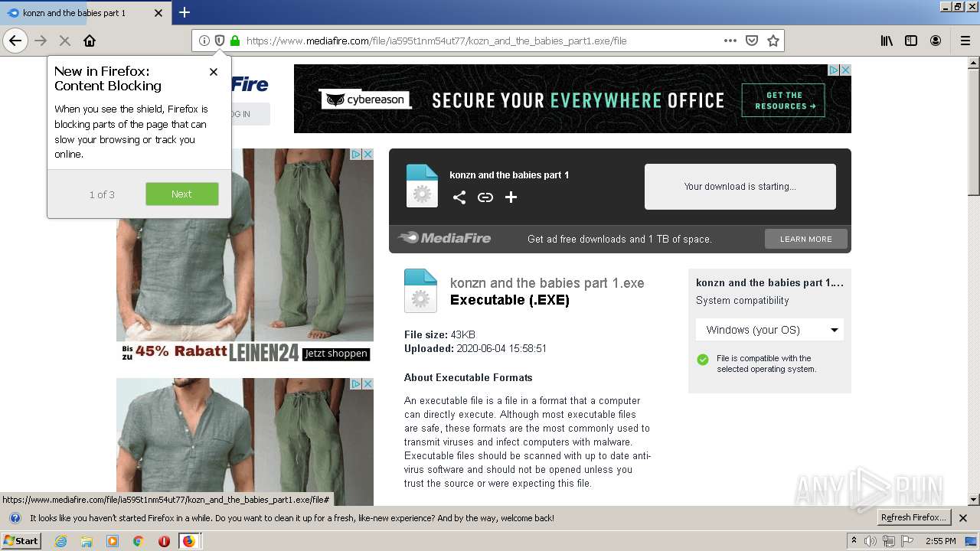Open the Firefox home page
The image size is (980, 551).
(x=90, y=41)
